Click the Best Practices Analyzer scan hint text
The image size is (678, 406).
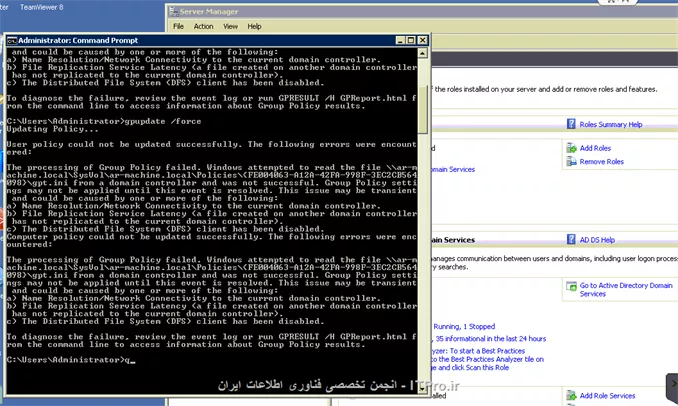point(487,359)
